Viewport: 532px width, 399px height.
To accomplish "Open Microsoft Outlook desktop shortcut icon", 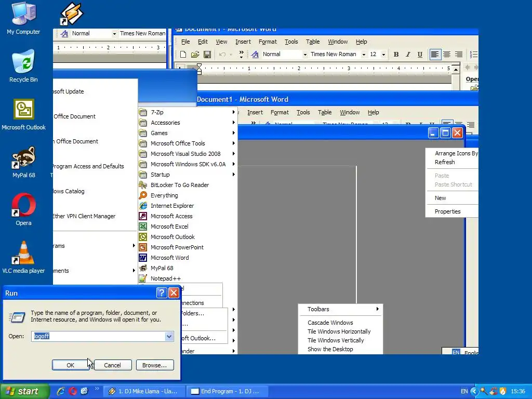I will pyautogui.click(x=23, y=114).
